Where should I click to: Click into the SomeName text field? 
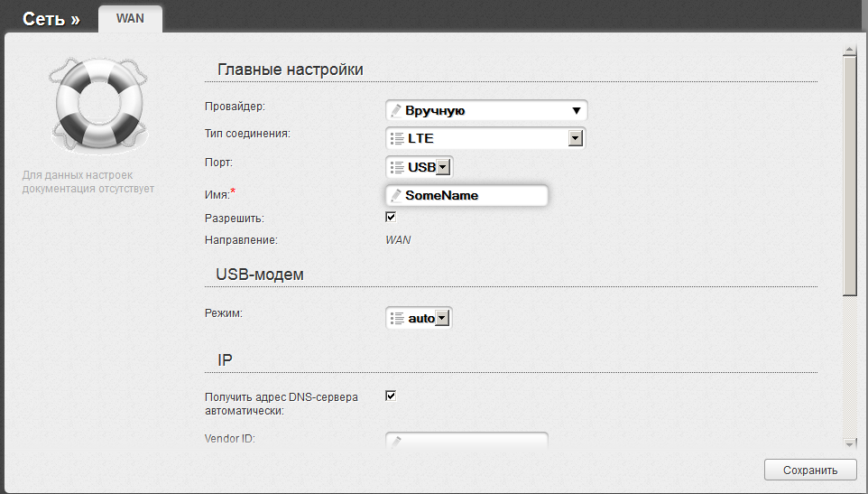(x=466, y=195)
